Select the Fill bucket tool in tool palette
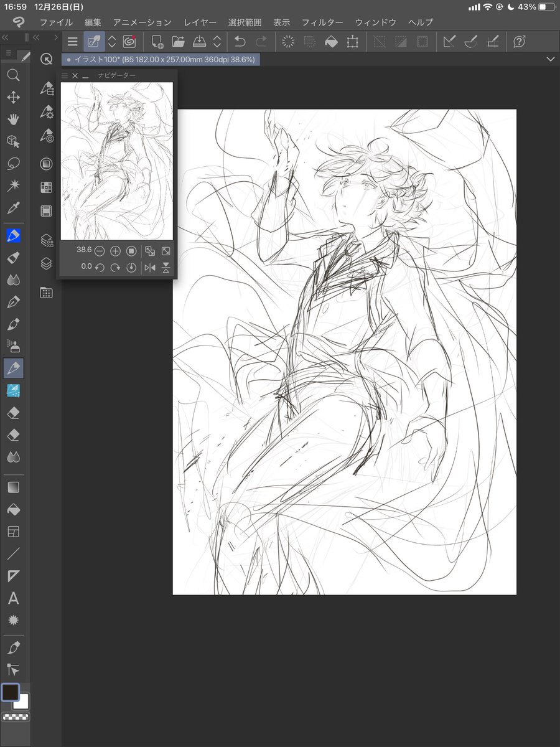 pyautogui.click(x=13, y=510)
